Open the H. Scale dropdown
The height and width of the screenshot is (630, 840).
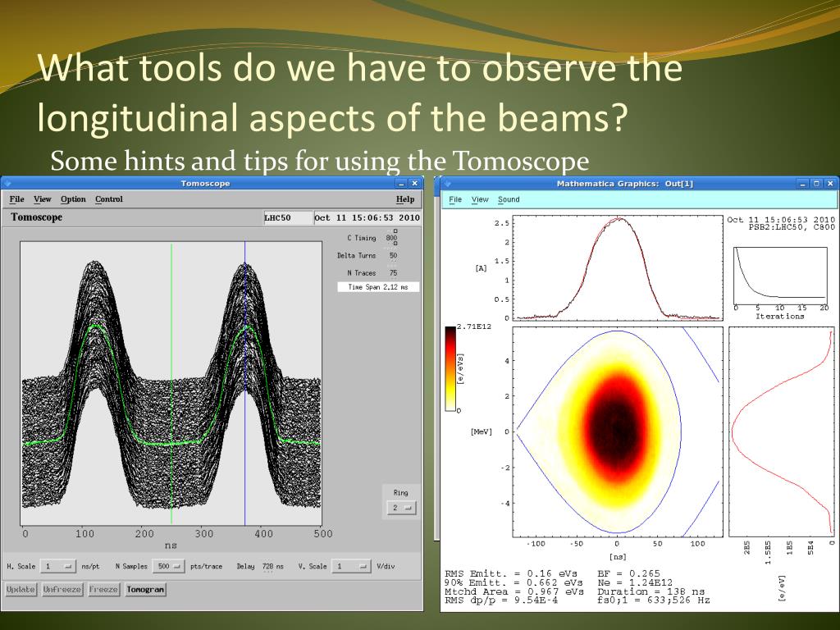pos(58,566)
